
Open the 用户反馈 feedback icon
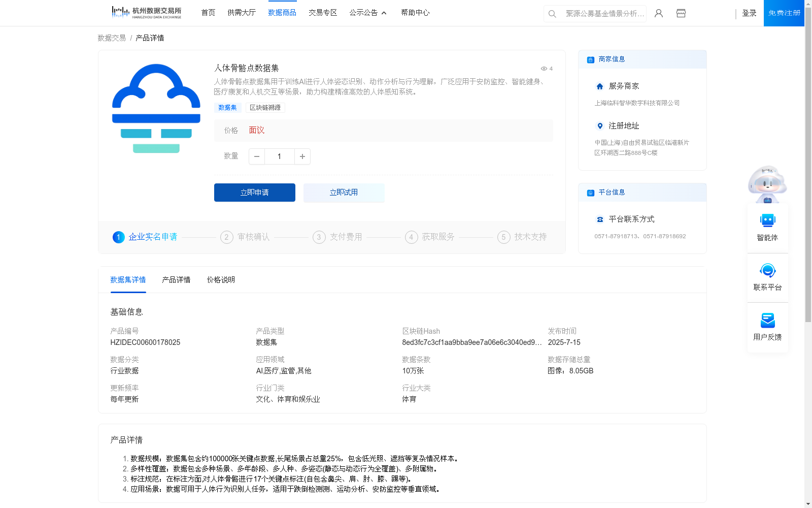click(767, 321)
